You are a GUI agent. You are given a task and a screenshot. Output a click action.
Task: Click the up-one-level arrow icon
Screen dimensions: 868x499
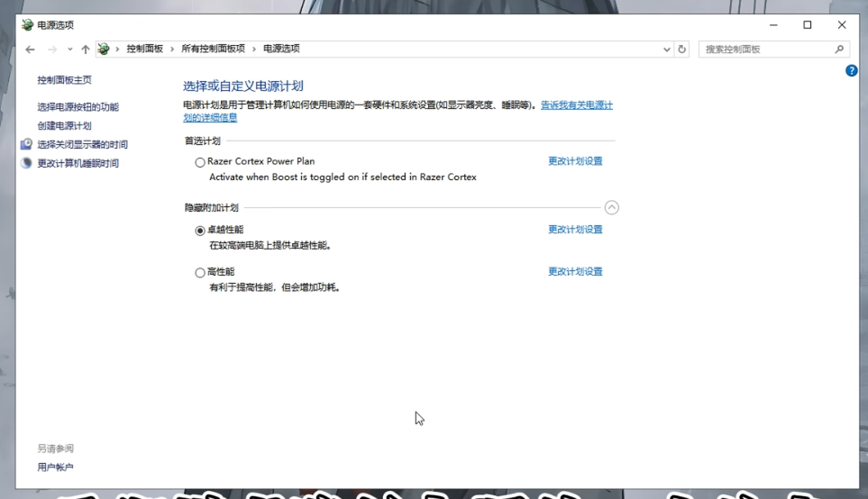click(x=86, y=50)
